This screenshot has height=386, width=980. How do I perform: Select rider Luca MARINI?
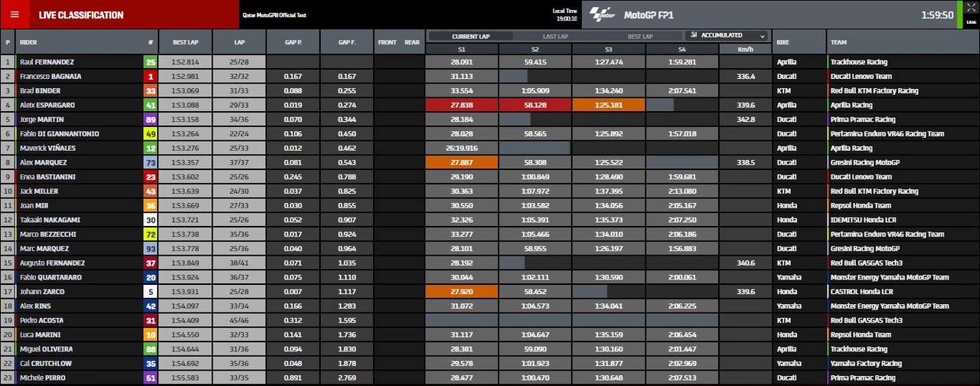pos(41,335)
